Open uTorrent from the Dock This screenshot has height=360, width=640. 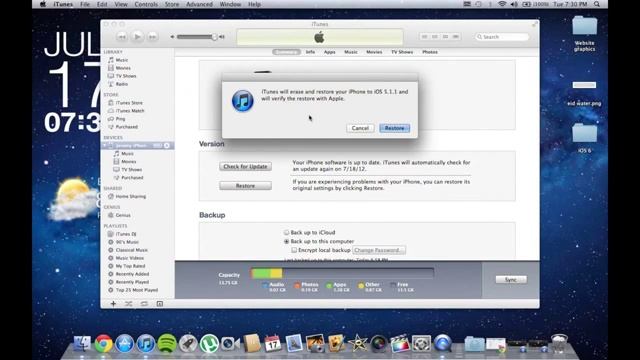(209, 343)
